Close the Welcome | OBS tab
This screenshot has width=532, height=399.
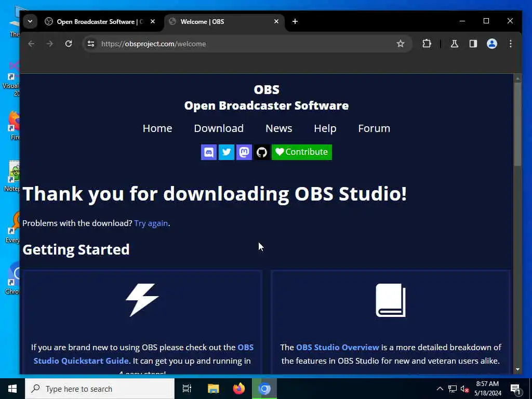pyautogui.click(x=276, y=21)
